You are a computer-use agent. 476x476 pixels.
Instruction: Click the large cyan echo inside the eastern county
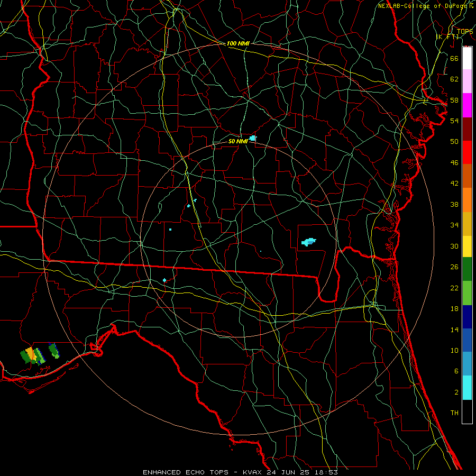(x=309, y=242)
